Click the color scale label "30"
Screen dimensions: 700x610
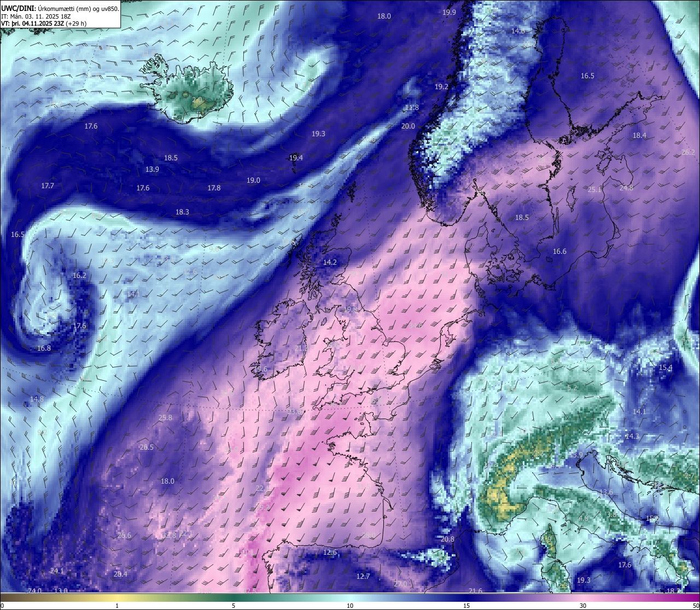(583, 606)
